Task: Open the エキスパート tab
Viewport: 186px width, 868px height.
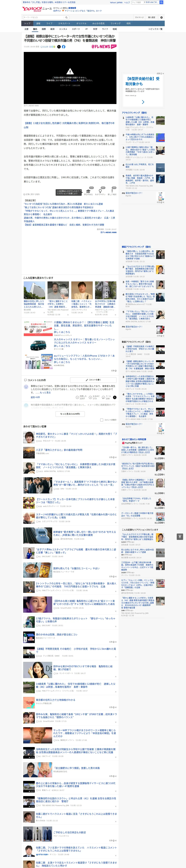Action: point(64,24)
